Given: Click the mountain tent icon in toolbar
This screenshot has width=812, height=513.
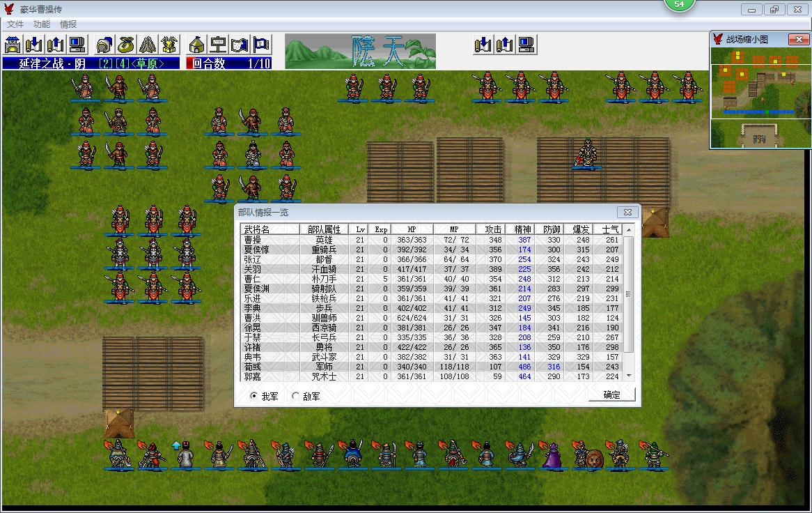Looking at the screenshot, I should point(148,45).
